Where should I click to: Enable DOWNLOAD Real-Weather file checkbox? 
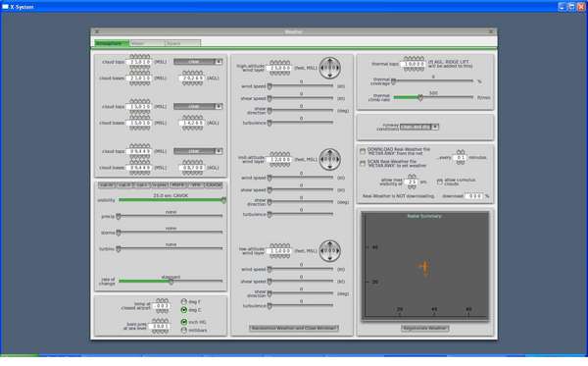tap(363, 151)
